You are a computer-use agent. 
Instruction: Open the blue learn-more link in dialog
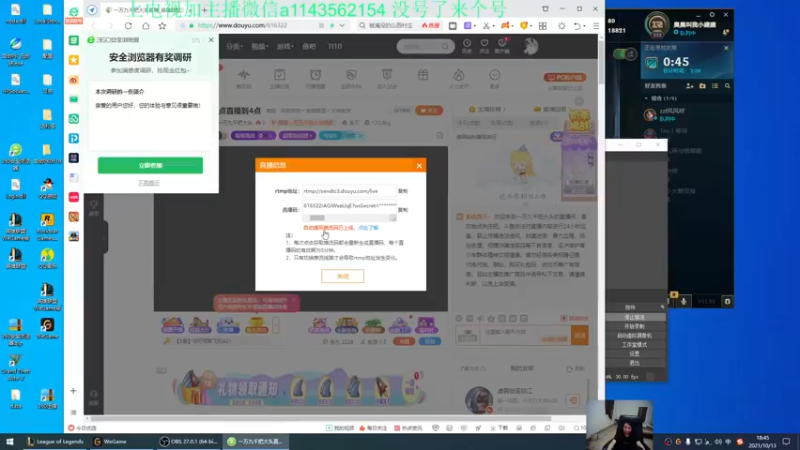368,228
